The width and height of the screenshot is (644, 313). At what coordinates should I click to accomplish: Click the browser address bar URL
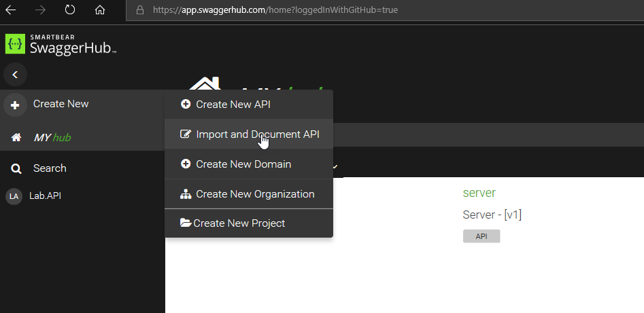[275, 10]
